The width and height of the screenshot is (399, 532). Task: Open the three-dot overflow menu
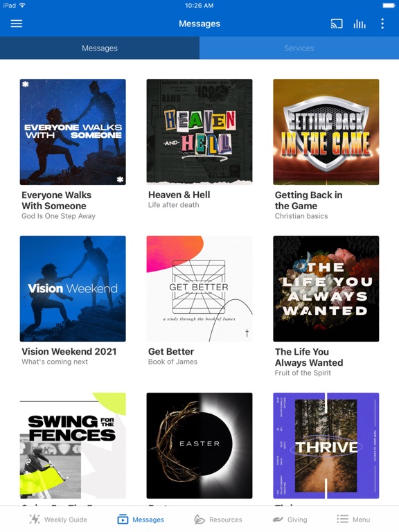(x=382, y=24)
